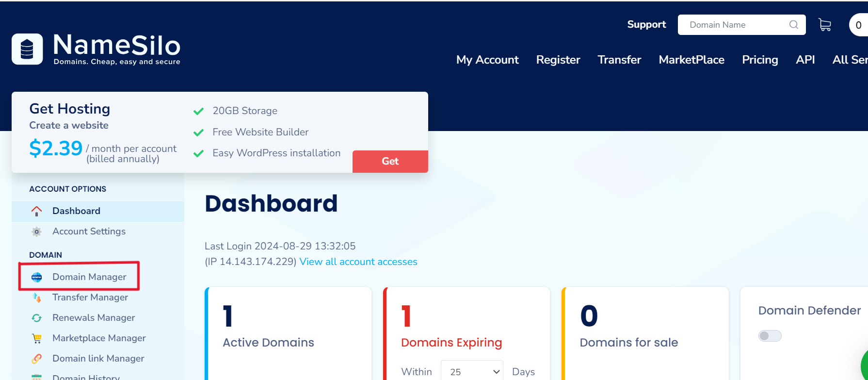Click the Renewals Manager refresh icon
868x380 pixels.
click(36, 318)
